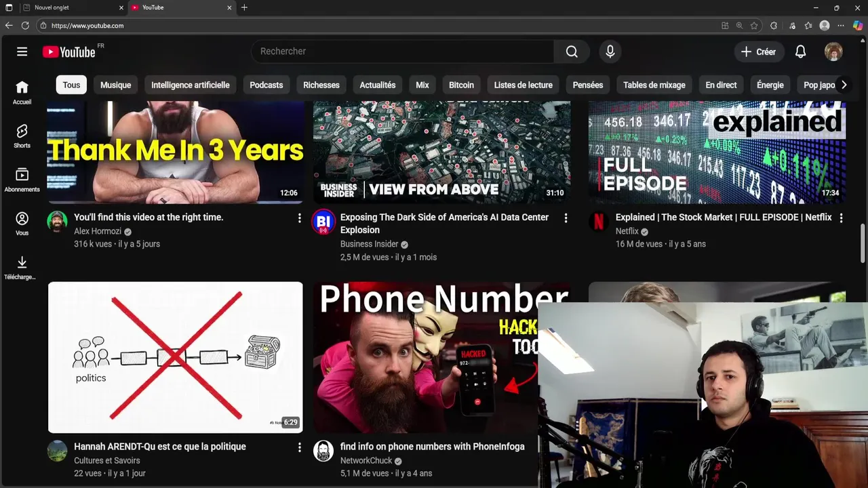This screenshot has width=868, height=488.
Task: Select the Tous filter chip
Action: 71,85
